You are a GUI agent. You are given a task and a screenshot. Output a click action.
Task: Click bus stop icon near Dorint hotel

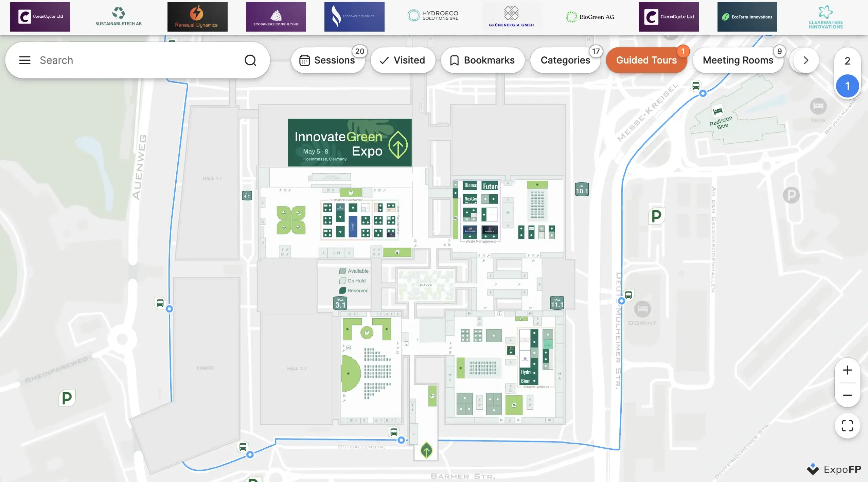(628, 294)
